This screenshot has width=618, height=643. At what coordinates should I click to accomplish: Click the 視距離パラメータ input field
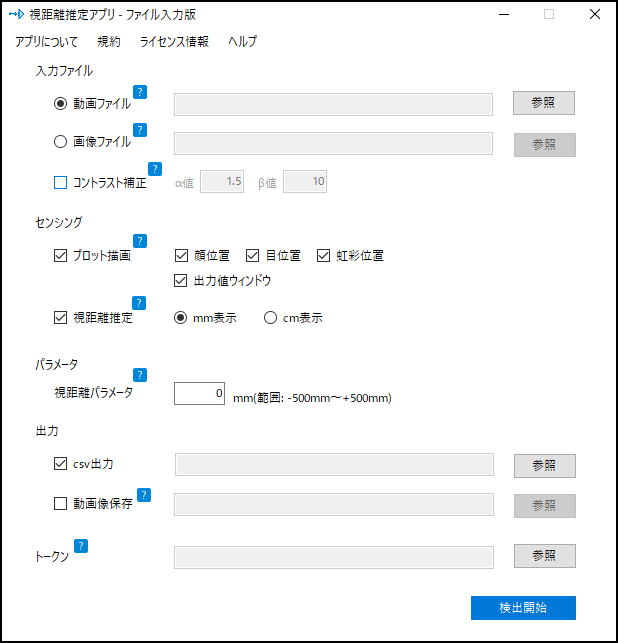(x=200, y=394)
